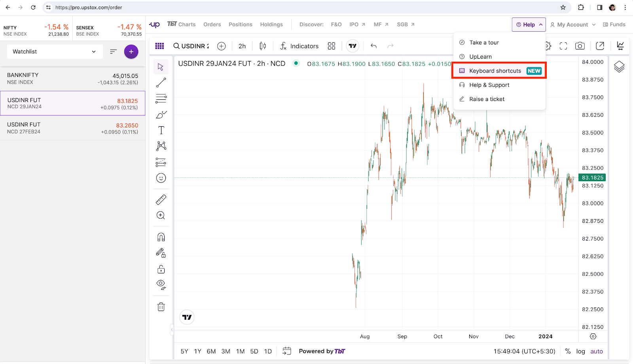This screenshot has width=633, height=364.
Task: Toggle percent scale mode
Action: coord(568,351)
